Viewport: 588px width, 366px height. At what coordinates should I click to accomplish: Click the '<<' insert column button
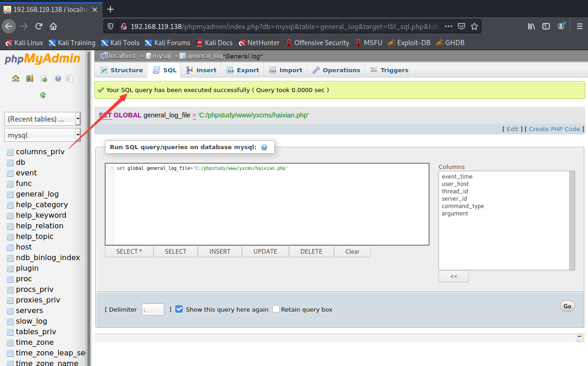[454, 276]
